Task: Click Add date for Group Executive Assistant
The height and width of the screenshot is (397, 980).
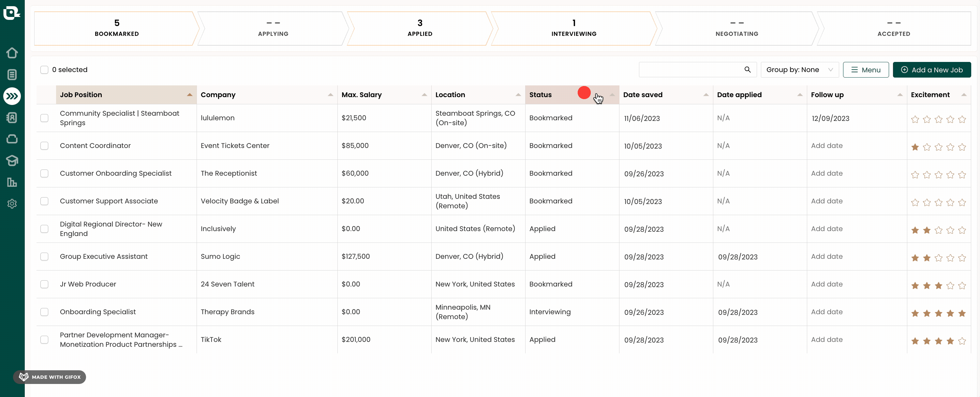Action: [x=826, y=256]
